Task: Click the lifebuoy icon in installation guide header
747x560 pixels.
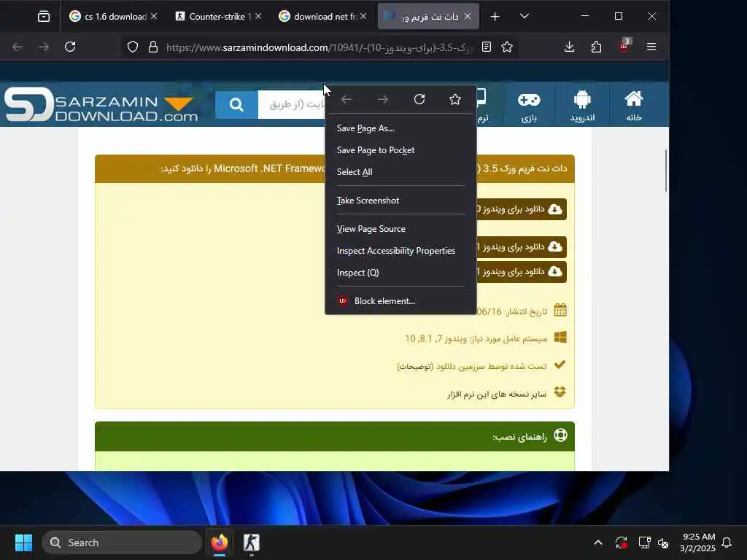Action: pyautogui.click(x=561, y=435)
